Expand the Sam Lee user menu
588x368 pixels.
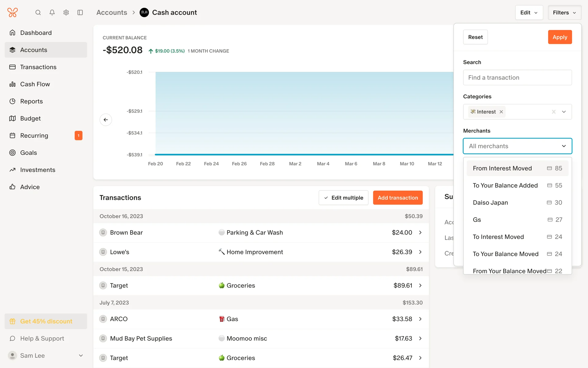tap(81, 355)
